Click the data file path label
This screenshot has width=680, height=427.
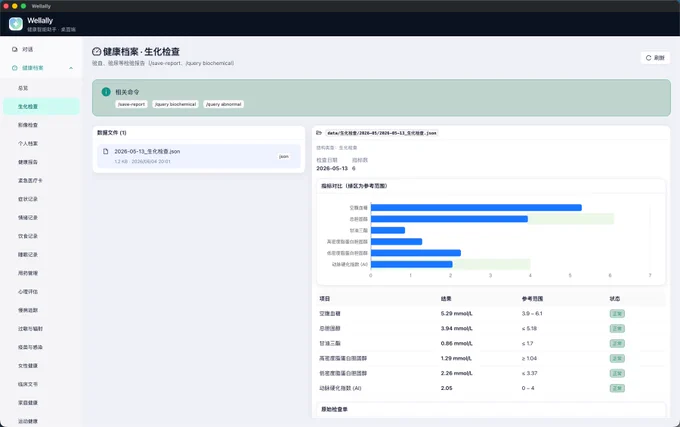coord(382,133)
